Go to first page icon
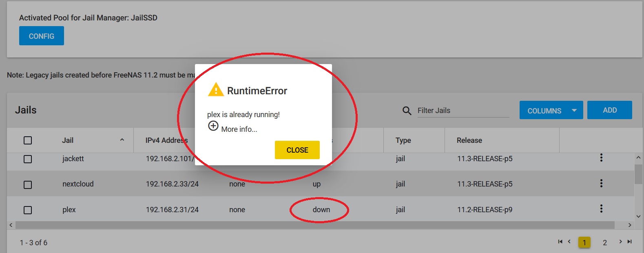The image size is (644, 253). click(560, 242)
